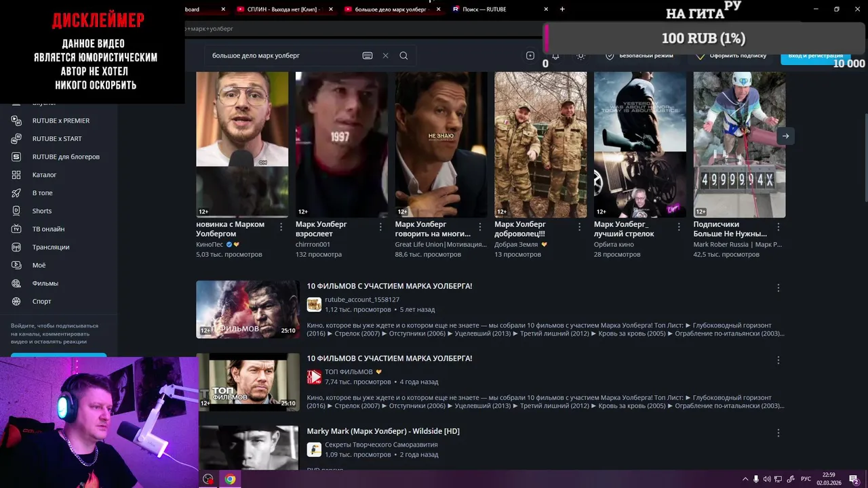Toggle Безопасный режим shield
Image resolution: width=868 pixels, height=488 pixels.
610,56
